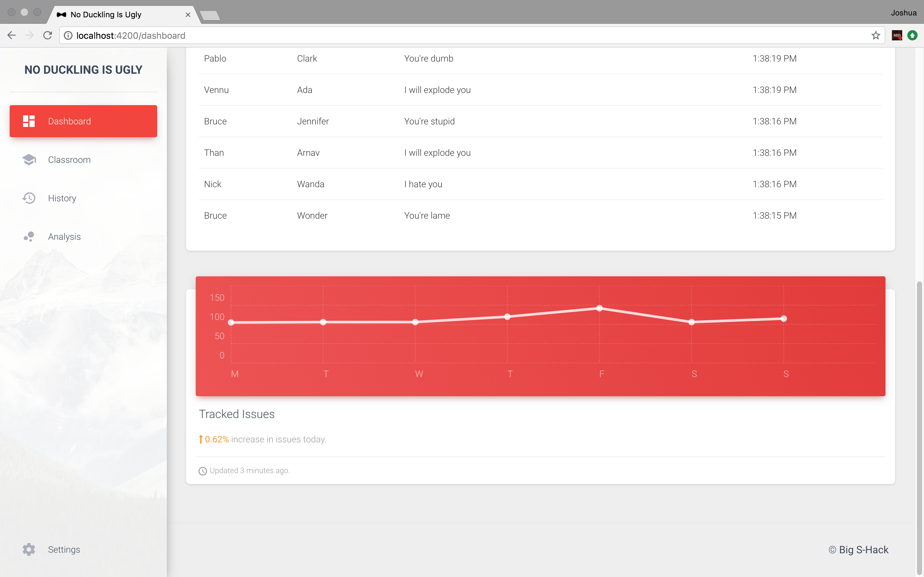Focus the localhost address bar field
Screen dimensions: 924x577
coord(458,36)
